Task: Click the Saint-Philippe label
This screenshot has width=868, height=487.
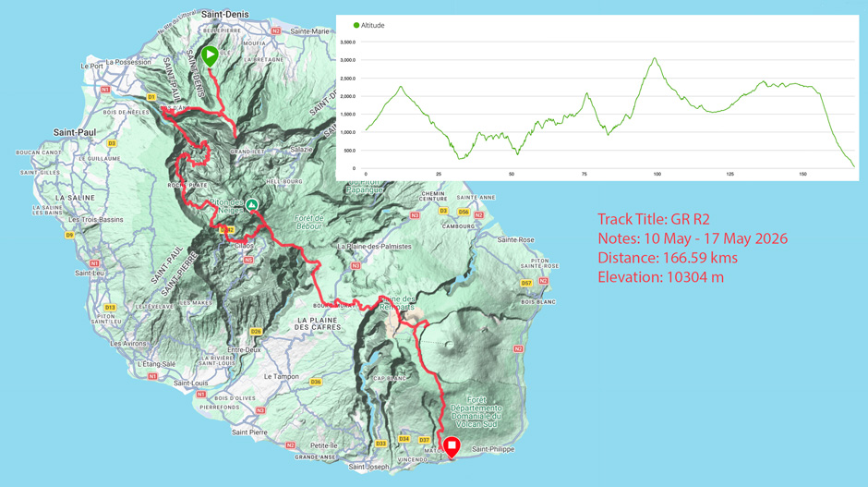Action: tap(493, 449)
